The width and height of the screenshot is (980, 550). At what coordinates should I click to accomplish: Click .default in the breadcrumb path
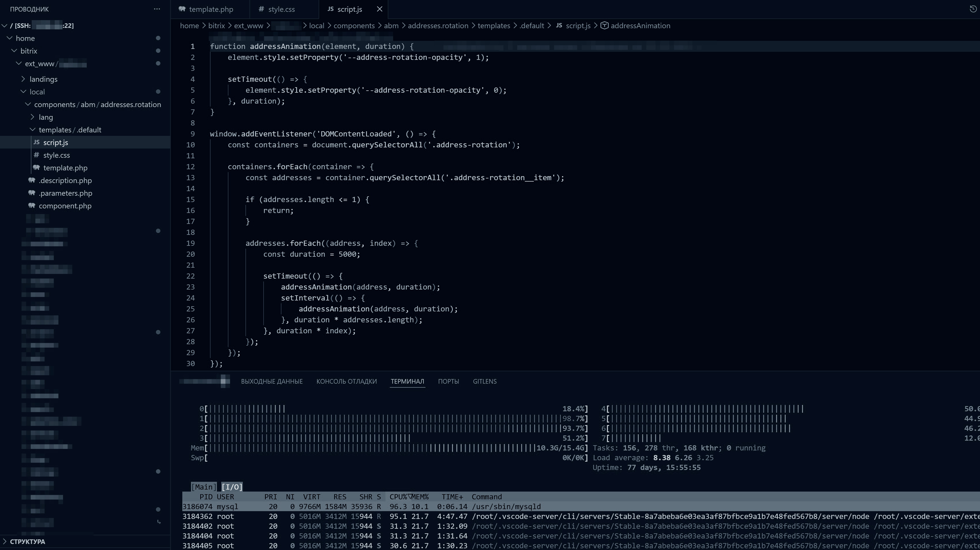[x=532, y=25]
